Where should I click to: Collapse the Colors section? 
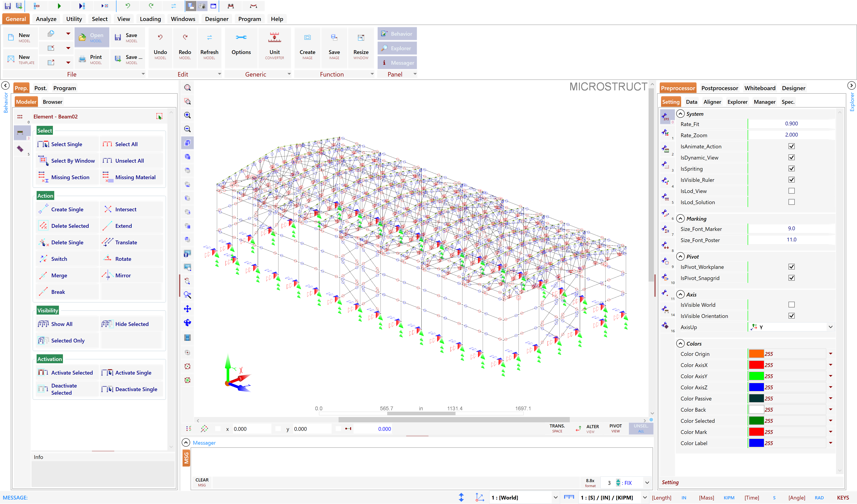pos(680,344)
